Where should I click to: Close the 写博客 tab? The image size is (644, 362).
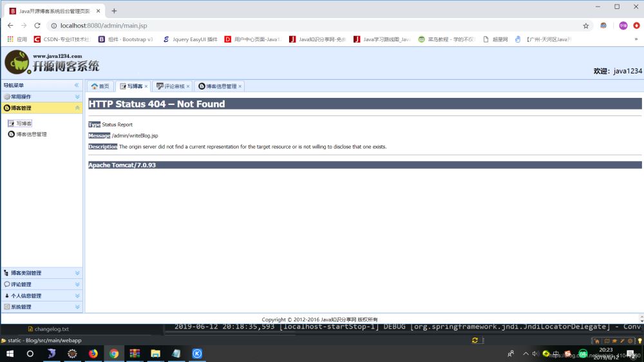coord(147,86)
